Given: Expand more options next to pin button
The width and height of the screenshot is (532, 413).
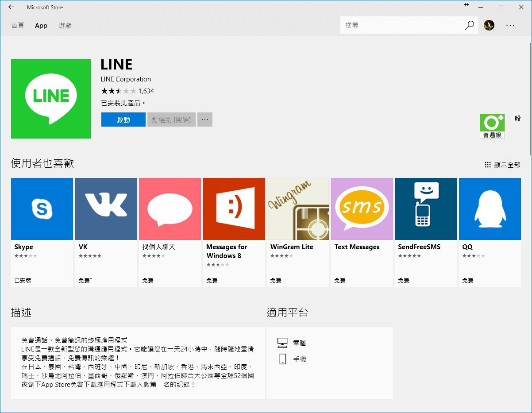Looking at the screenshot, I should tap(204, 120).
